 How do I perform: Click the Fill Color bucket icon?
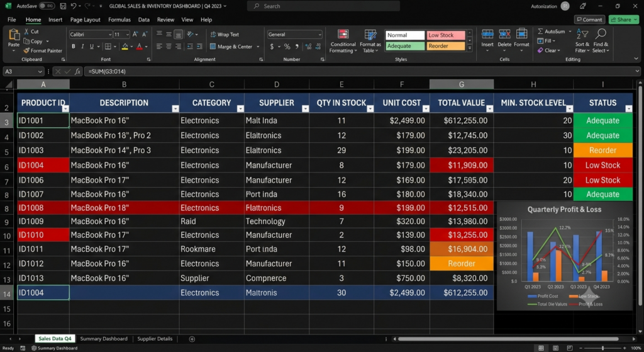(125, 47)
